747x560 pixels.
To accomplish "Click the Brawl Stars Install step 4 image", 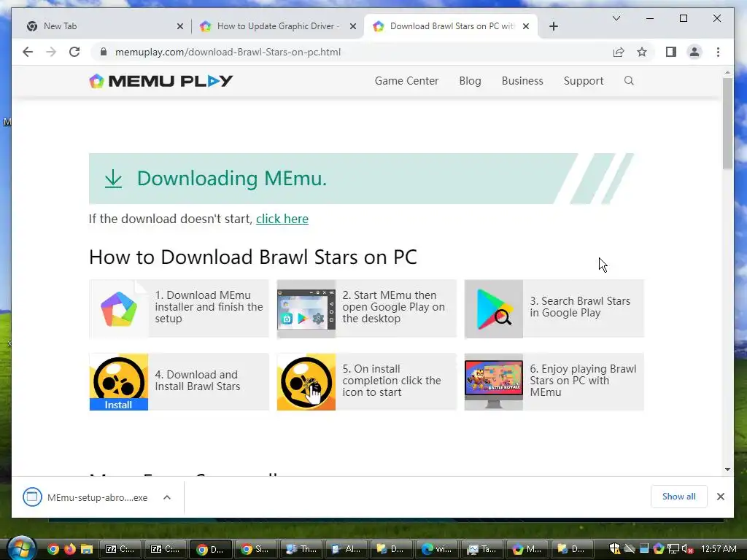I will (119, 381).
